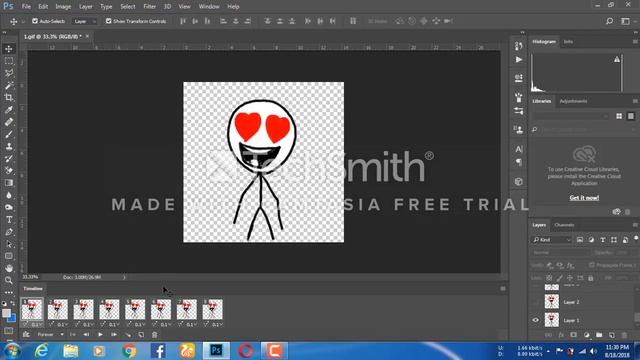Toggle the shape layer filter

coord(614,240)
